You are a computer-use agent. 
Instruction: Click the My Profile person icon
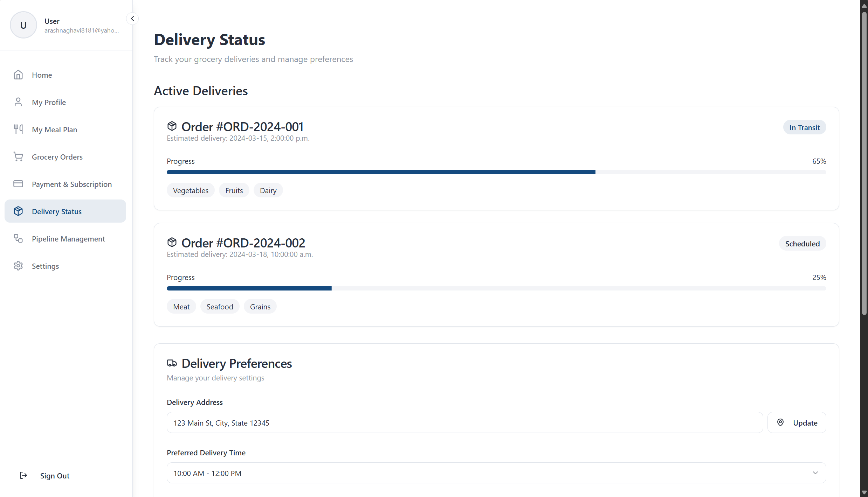18,102
